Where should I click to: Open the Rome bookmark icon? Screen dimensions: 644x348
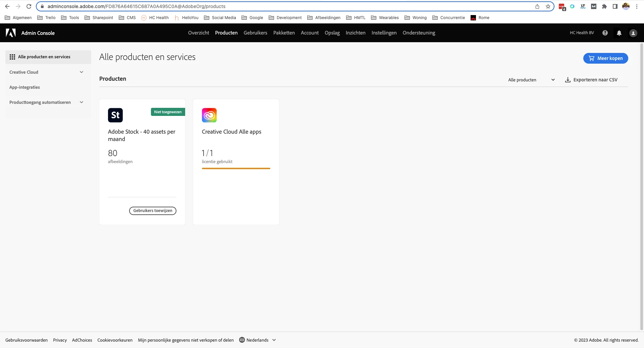point(473,18)
